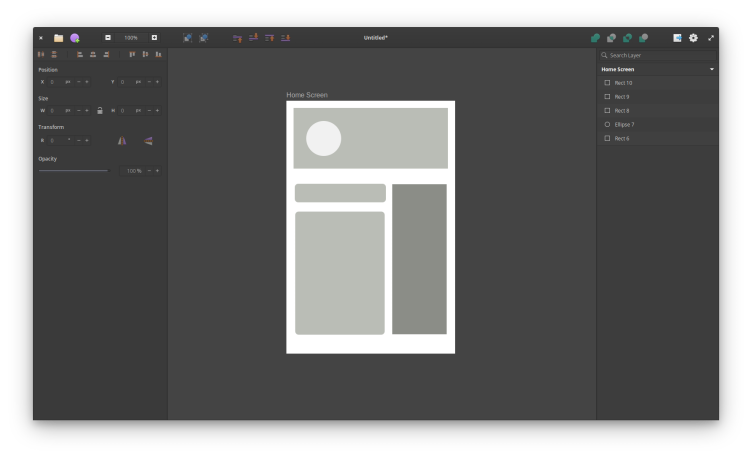
Task: Toggle the size ratio lock
Action: pyautogui.click(x=100, y=110)
